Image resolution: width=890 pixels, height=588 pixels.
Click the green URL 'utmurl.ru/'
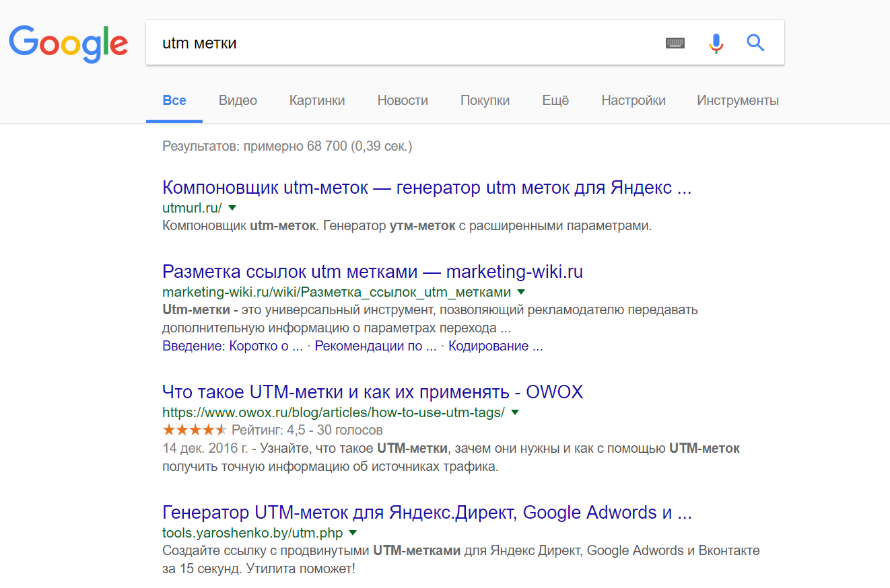pyautogui.click(x=192, y=208)
